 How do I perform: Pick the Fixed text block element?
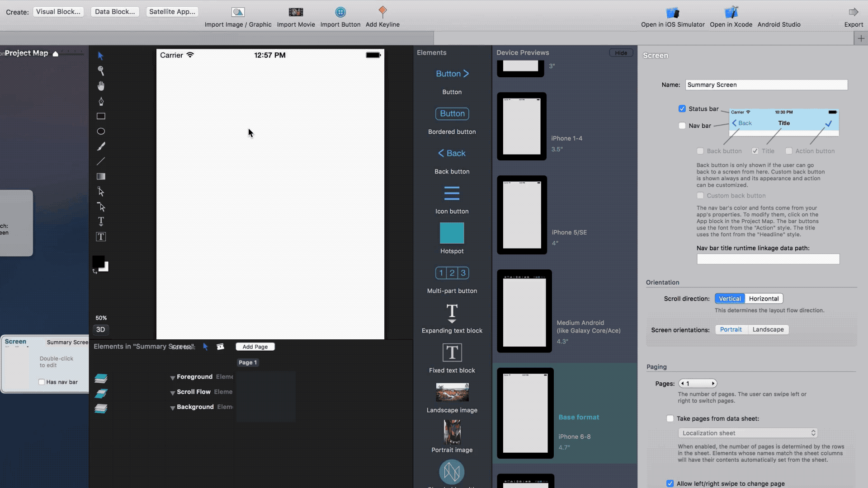point(452,352)
